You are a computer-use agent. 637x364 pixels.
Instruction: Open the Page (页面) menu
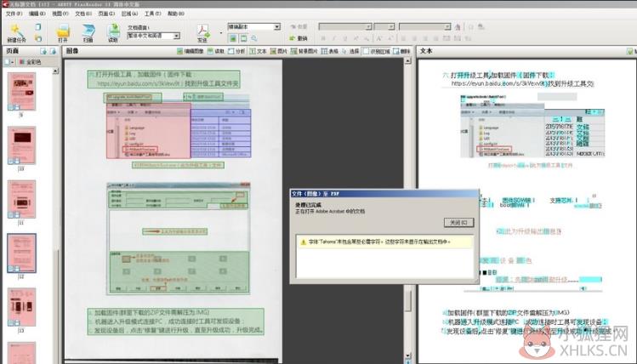(106, 14)
